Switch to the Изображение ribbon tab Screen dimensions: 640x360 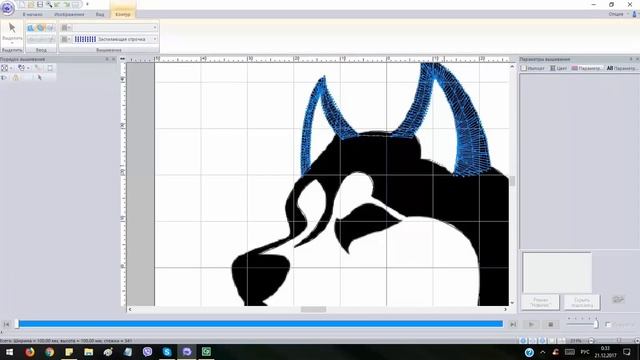pyautogui.click(x=69, y=14)
